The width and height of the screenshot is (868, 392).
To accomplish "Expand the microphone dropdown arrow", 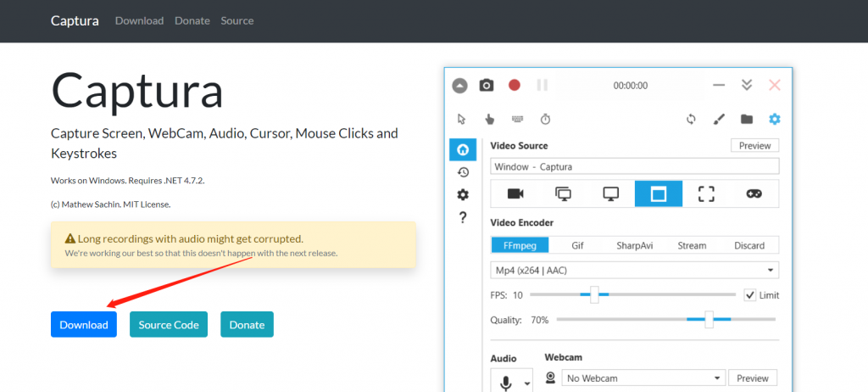I will coord(527,384).
